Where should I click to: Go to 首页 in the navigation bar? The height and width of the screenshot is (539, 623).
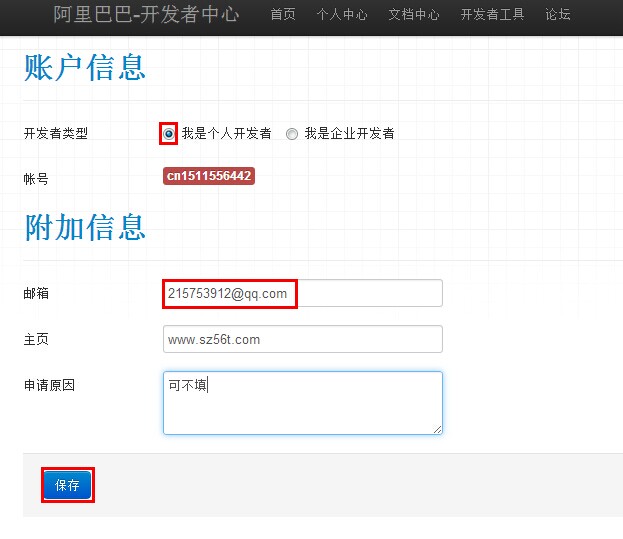point(283,15)
